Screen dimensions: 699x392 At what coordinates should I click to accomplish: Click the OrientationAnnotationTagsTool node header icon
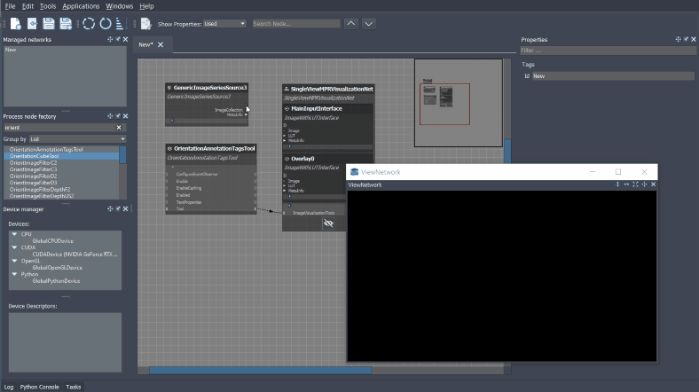tap(169, 149)
